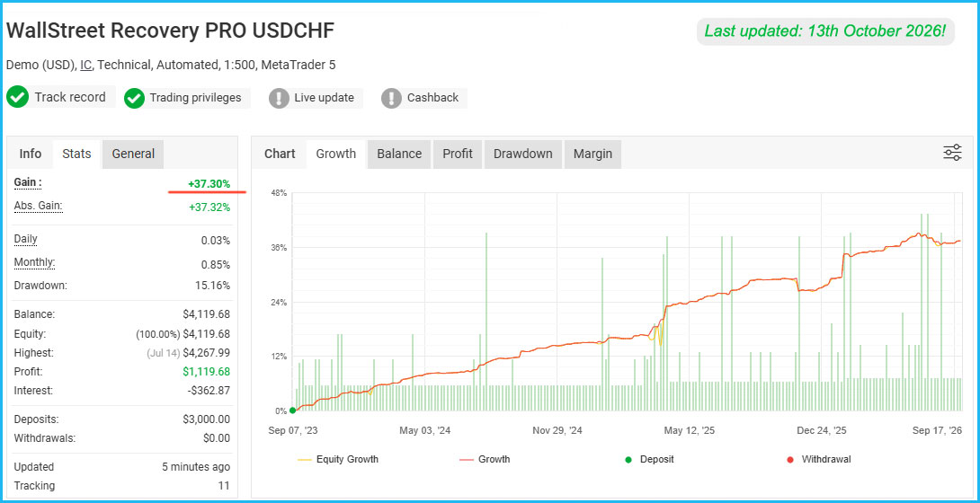This screenshot has height=503, width=980.
Task: Click the 48% y-axis label
Action: pyautogui.click(x=279, y=193)
